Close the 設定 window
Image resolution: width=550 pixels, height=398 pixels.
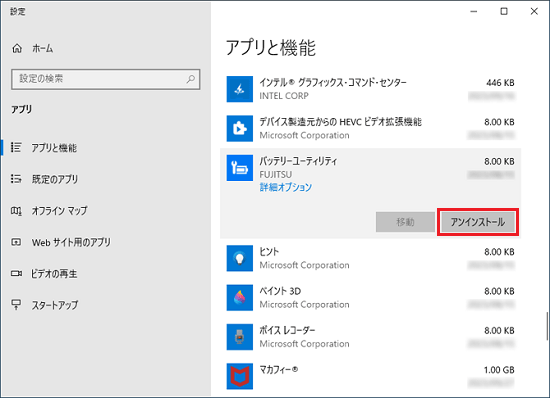click(x=534, y=12)
